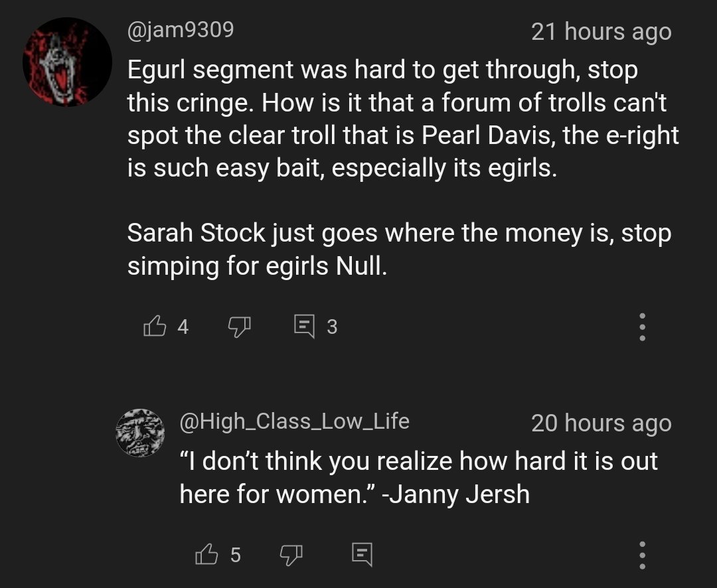Viewport: 717px width, 588px height.
Task: Dislike the Janny Jersh quote reply
Action: [291, 554]
